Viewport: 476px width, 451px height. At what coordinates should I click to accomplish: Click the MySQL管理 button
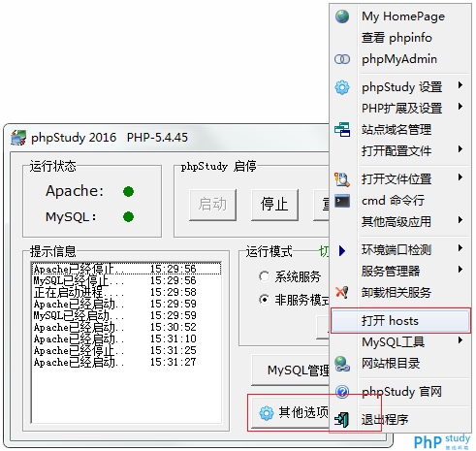click(x=290, y=370)
